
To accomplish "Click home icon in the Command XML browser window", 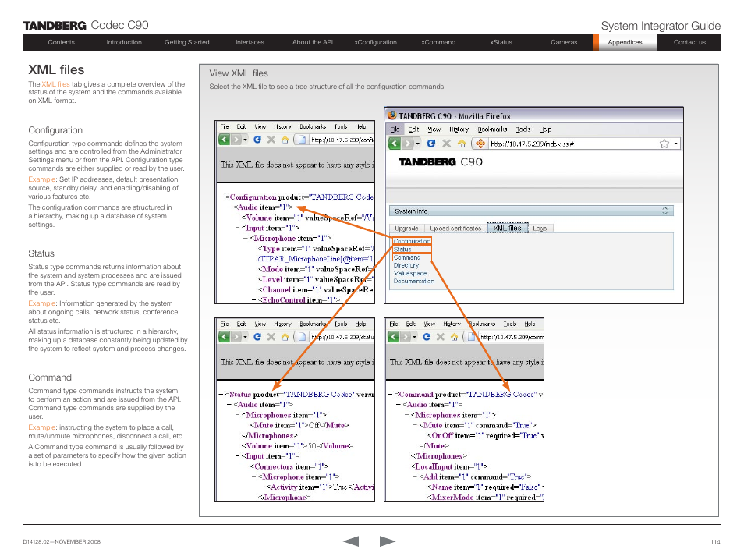I will point(454,337).
